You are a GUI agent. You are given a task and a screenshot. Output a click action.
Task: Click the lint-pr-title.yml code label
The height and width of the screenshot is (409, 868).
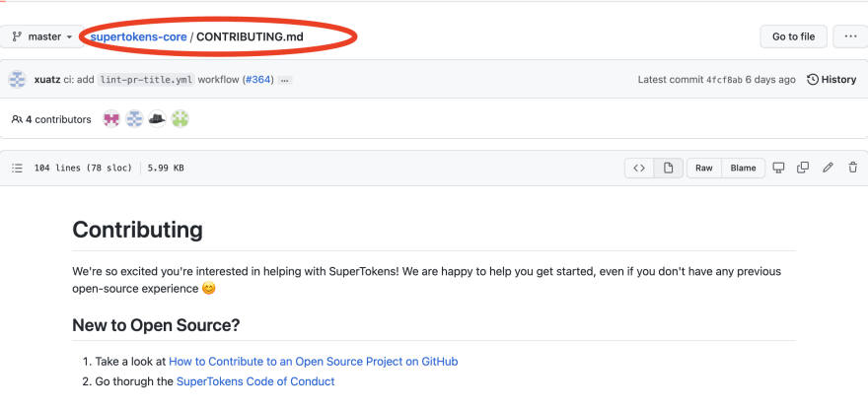tap(146, 80)
